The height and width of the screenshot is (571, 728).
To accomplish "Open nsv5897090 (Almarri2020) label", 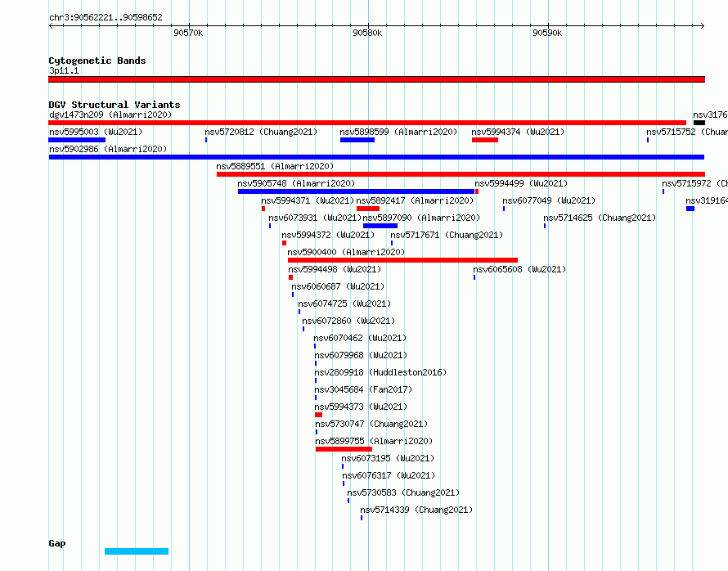I will point(421,218).
